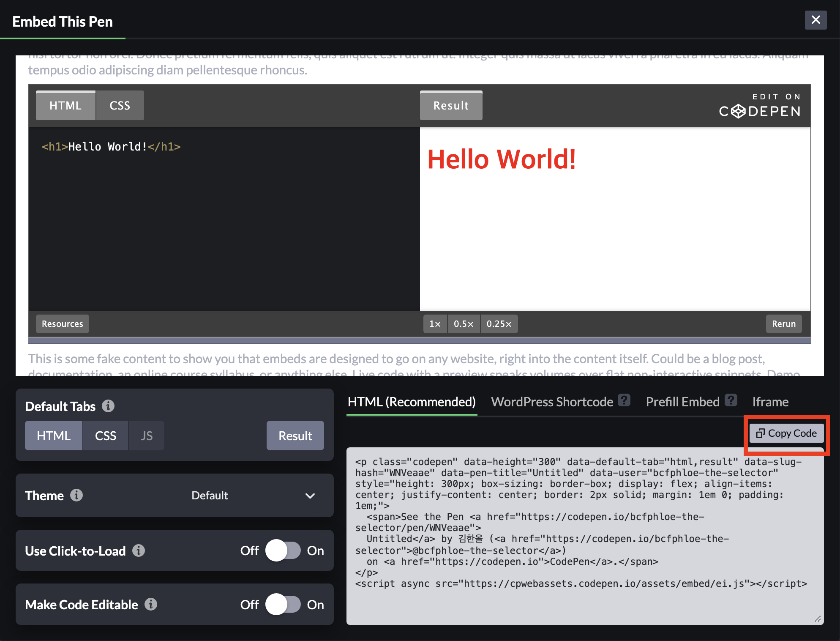
Task: Switch to the Iframe tab
Action: click(x=770, y=402)
